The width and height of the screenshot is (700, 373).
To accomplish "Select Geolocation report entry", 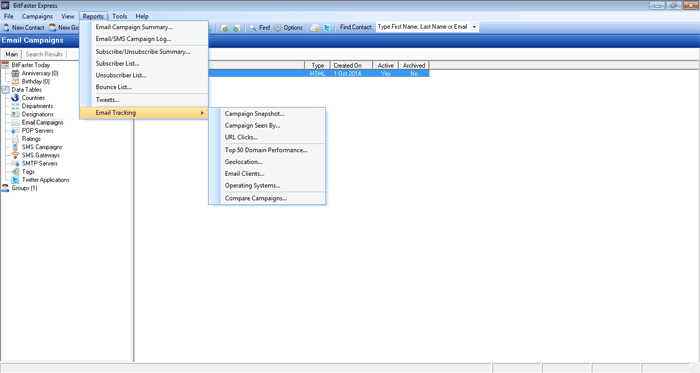I will point(243,162).
